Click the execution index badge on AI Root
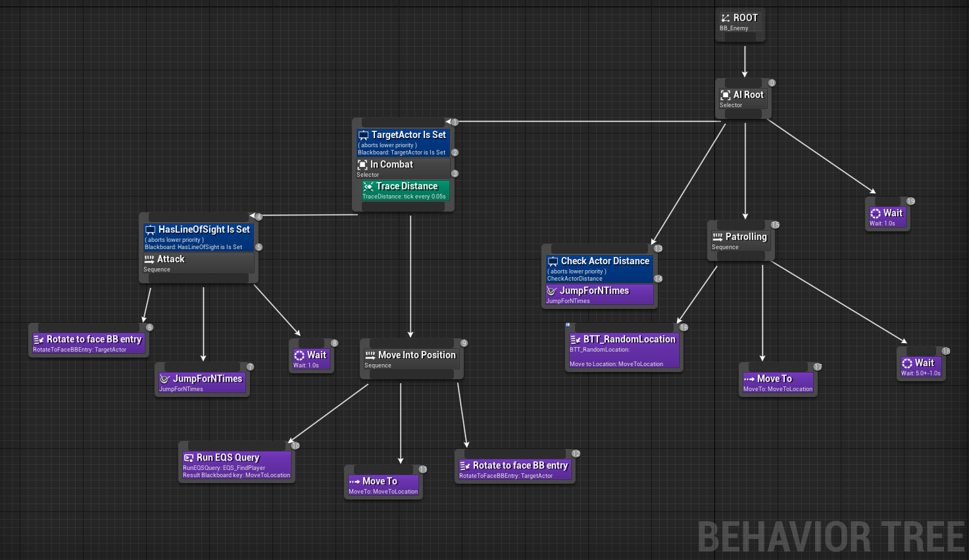Viewport: 969px width, 560px height. pos(771,83)
